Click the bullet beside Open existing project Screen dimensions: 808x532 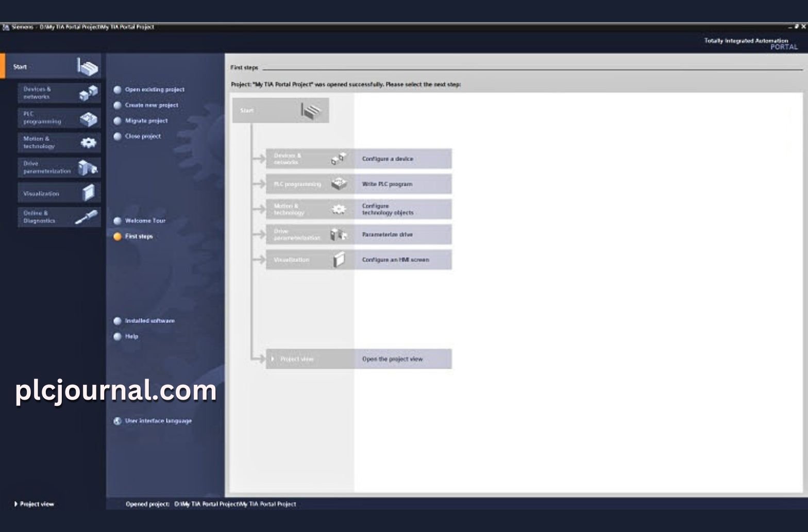117,90
